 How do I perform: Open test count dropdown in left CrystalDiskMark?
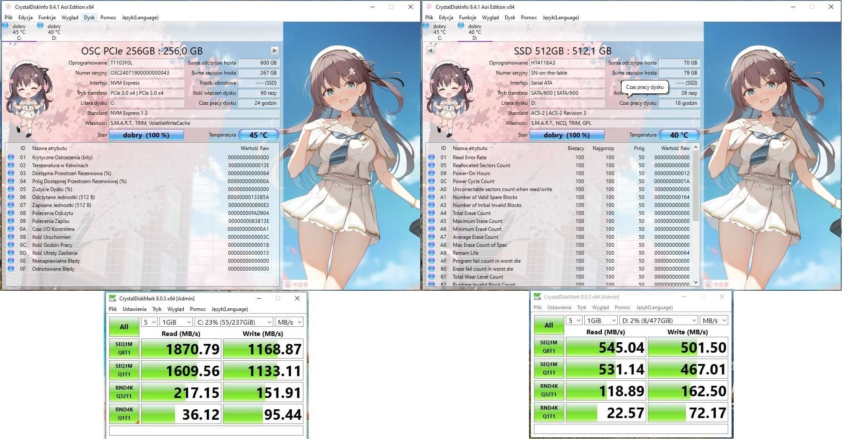pos(149,322)
